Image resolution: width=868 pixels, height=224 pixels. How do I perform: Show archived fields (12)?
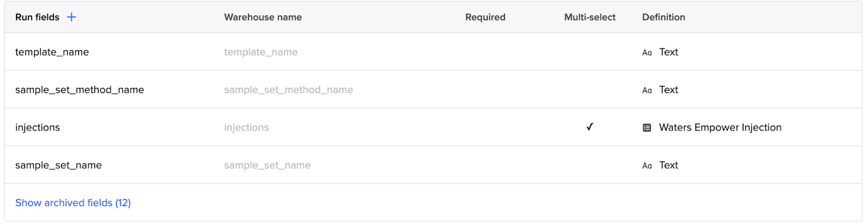coord(73,203)
